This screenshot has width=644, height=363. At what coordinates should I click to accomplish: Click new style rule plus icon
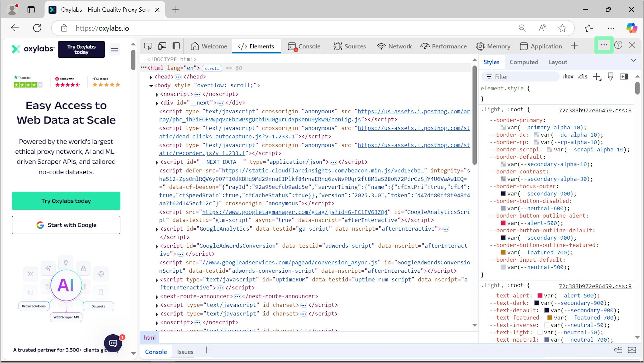coord(597,77)
